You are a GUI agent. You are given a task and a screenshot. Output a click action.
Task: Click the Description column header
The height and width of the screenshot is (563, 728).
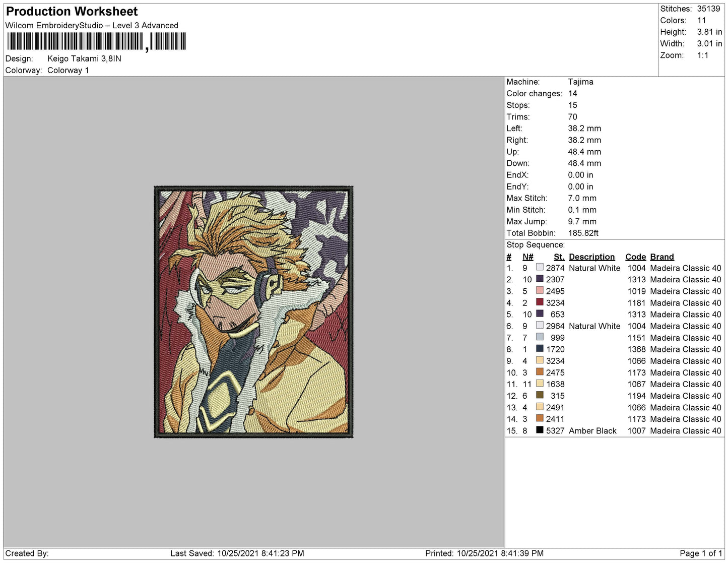(x=592, y=257)
